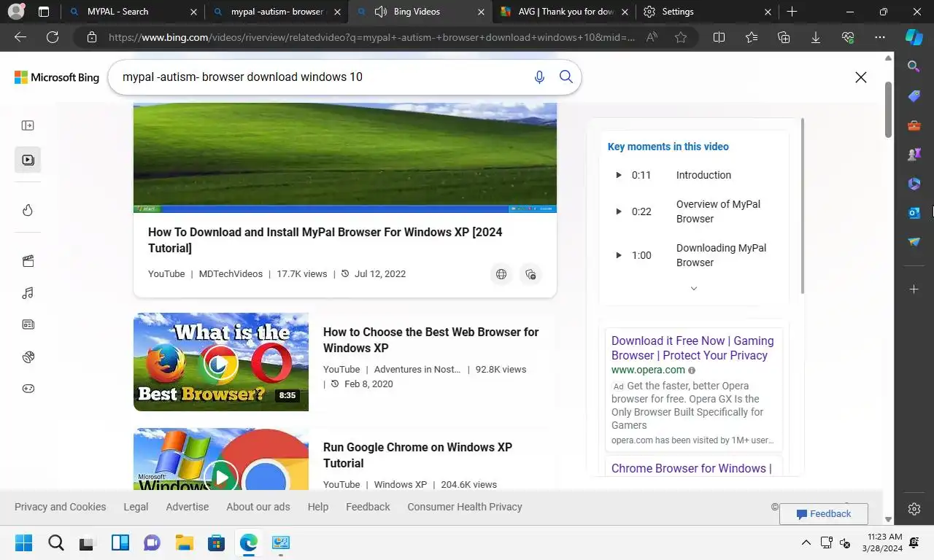Viewport: 934px width, 560px height.
Task: Open video source globe icon
Action: [501, 274]
